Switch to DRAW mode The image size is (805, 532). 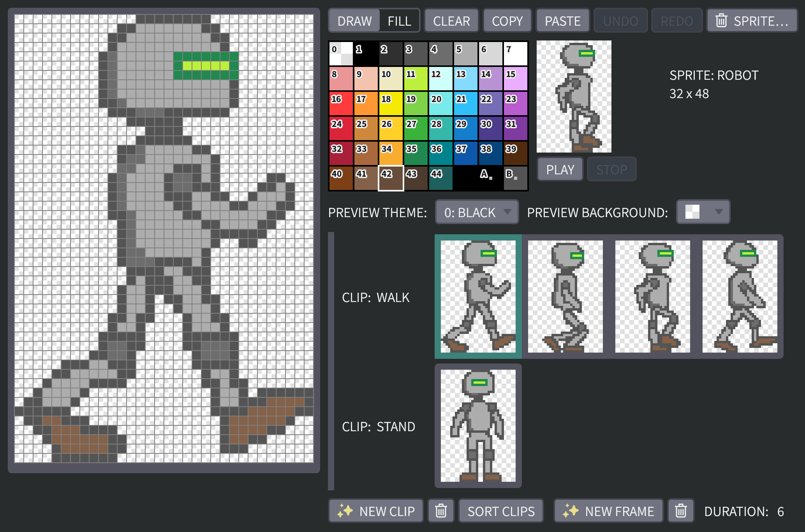coord(354,21)
